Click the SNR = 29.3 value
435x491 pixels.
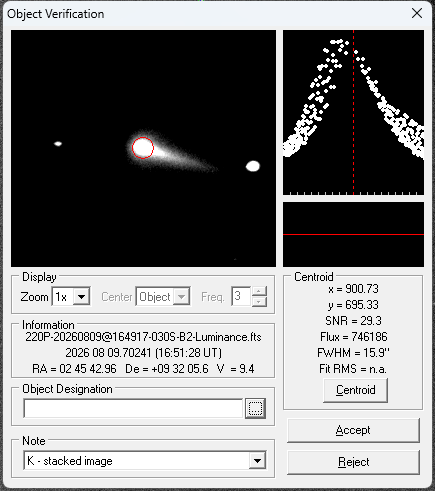pyautogui.click(x=353, y=321)
